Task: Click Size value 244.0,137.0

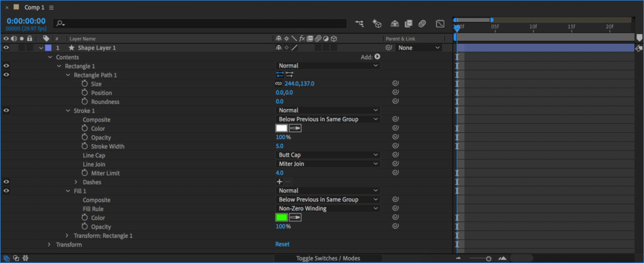Action: 299,84
